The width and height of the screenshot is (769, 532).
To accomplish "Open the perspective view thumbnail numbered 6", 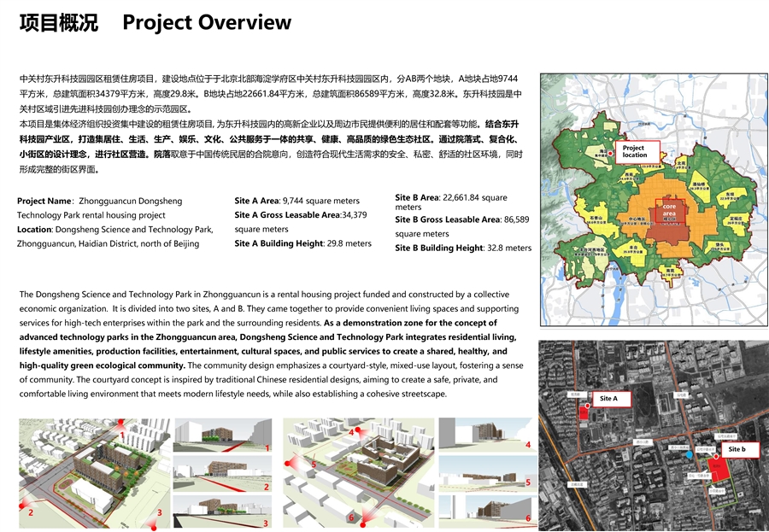I will [x=485, y=512].
